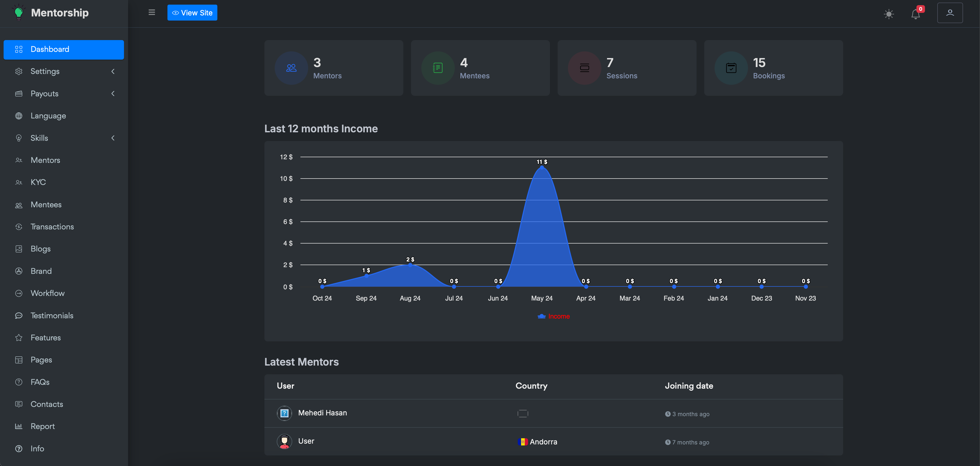Click the Mentors card people icon

[x=291, y=68]
